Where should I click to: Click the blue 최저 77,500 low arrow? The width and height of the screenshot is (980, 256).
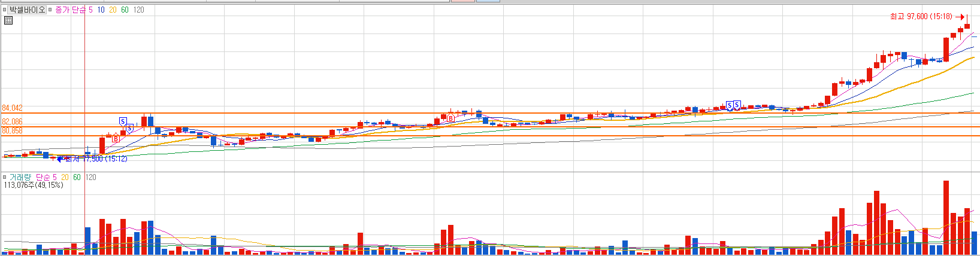59,159
